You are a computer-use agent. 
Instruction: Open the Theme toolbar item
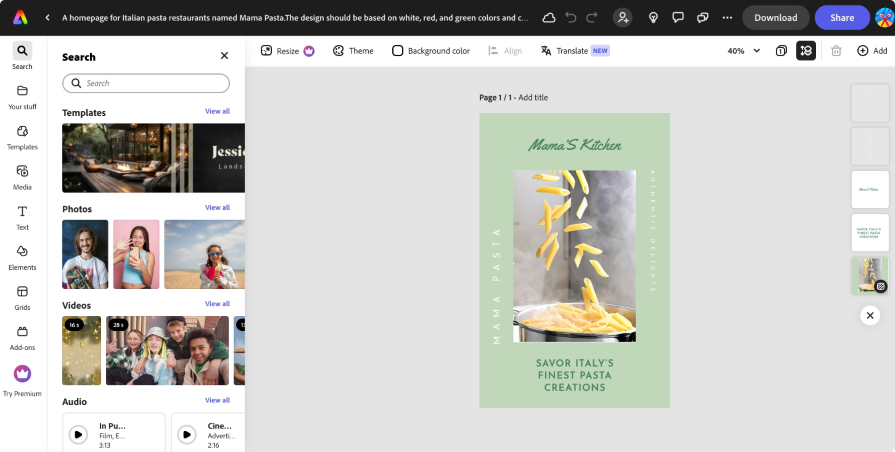pos(353,51)
